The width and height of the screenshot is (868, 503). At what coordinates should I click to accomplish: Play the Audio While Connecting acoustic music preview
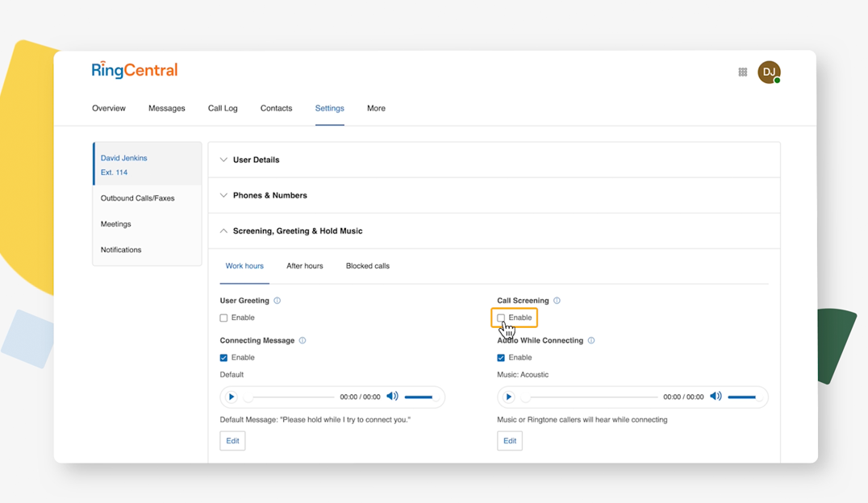coord(508,397)
